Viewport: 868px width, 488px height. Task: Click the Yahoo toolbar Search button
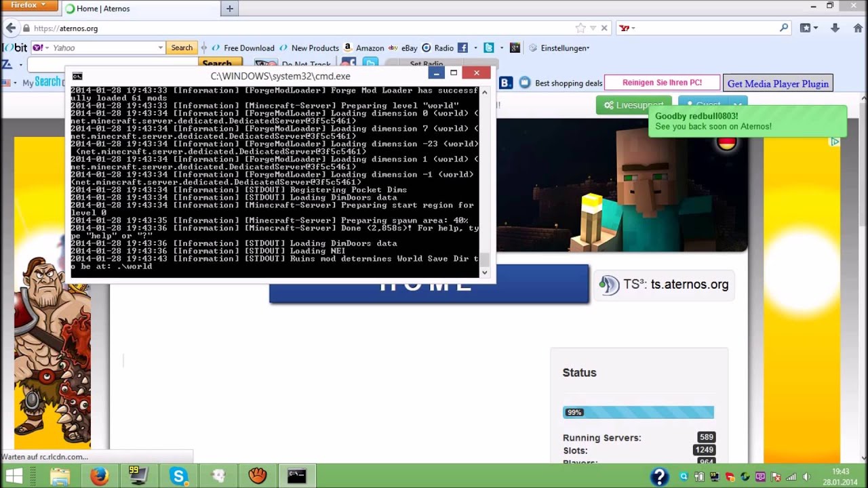click(182, 47)
